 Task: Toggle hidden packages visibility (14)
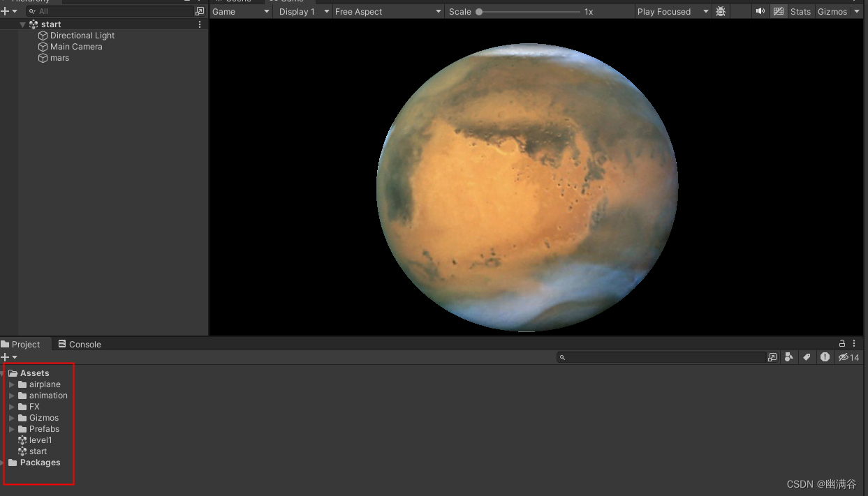click(x=848, y=357)
